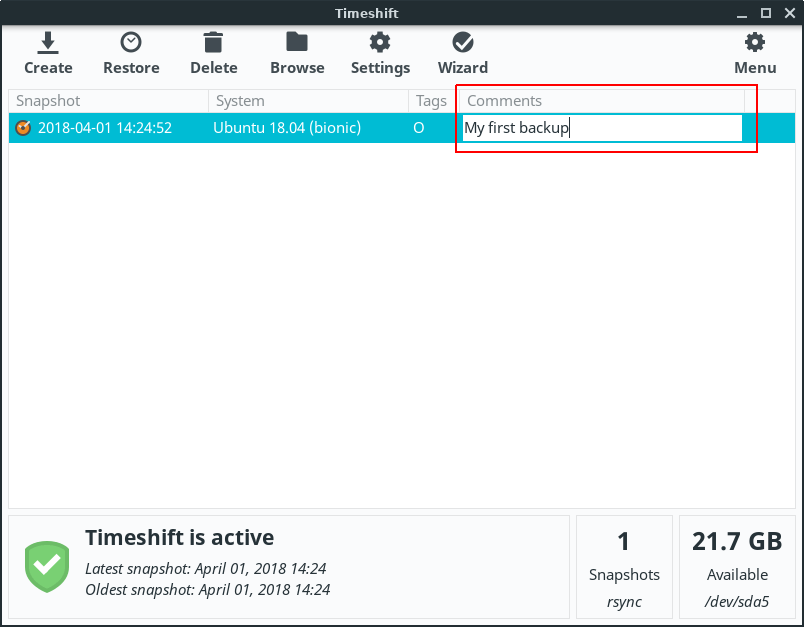Select the 2018-04-01 14:24:52 snapshot entry

click(105, 128)
